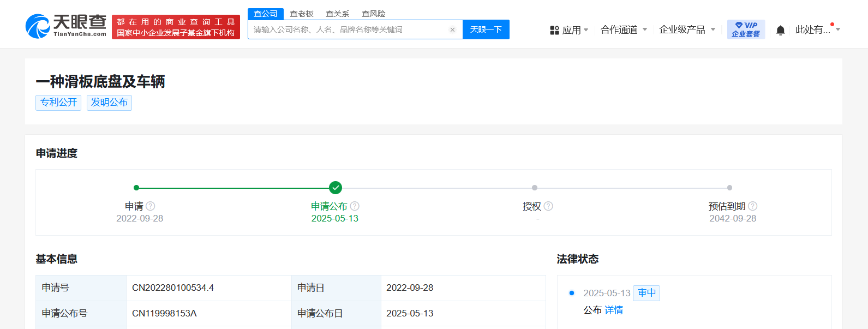Open the 此处有... user menu arrow
The width and height of the screenshot is (868, 329).
[x=838, y=29]
